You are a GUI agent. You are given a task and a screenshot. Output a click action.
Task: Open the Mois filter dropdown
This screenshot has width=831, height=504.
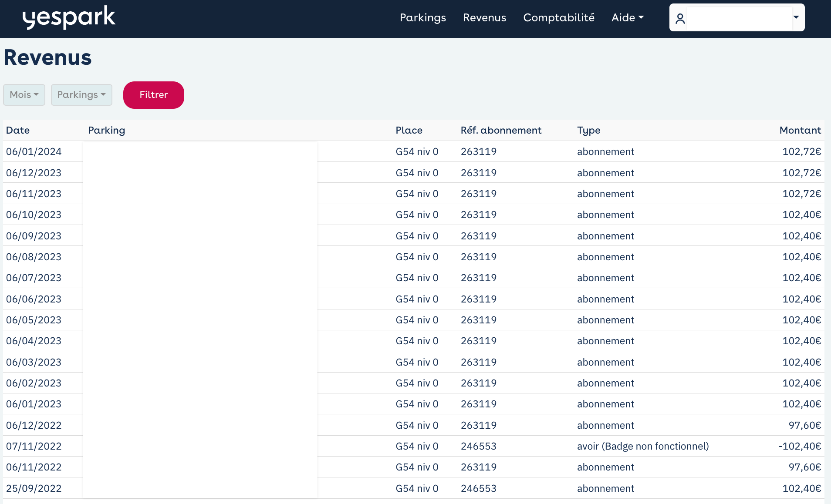click(x=24, y=94)
